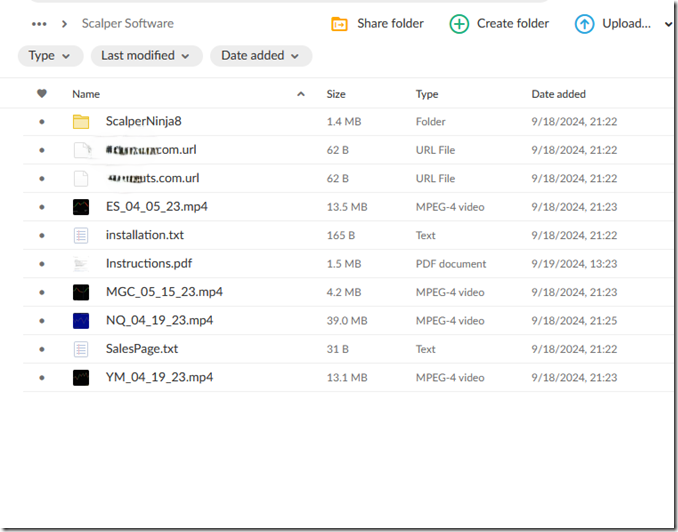Viewport: 678px width, 532px height.
Task: Sort files by the Size column
Action: click(x=336, y=94)
